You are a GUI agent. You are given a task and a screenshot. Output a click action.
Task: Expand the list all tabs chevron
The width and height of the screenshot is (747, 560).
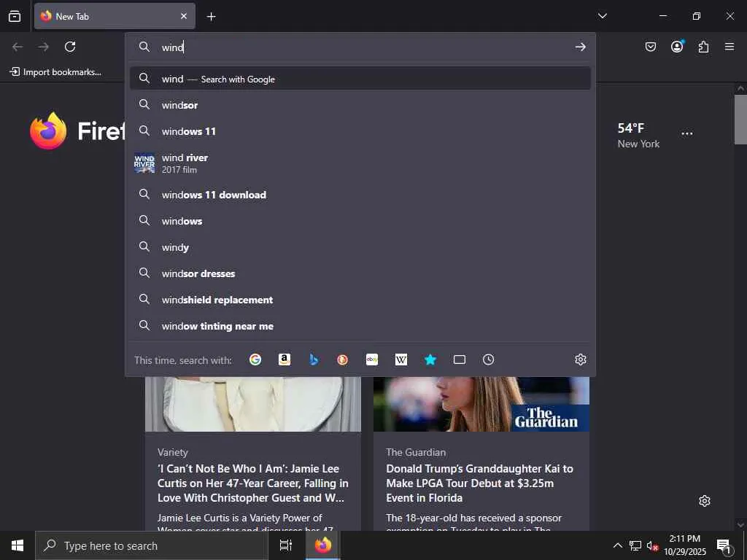coord(602,16)
